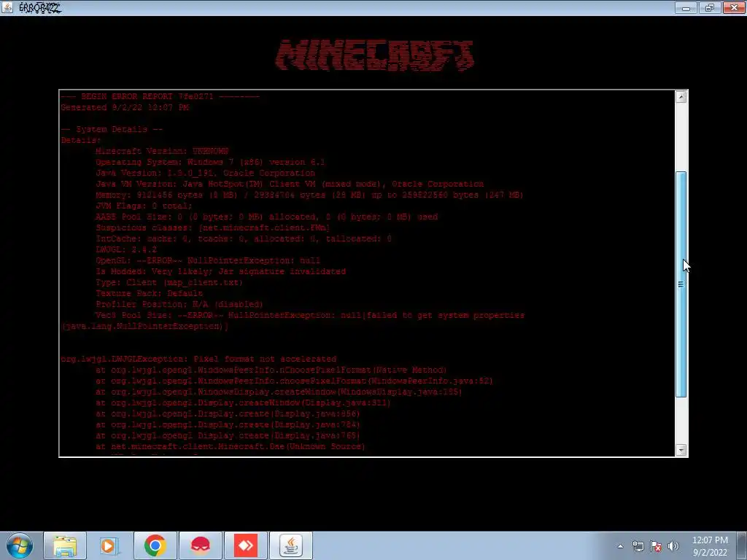
Task: Click the 'OpenGL: ~~ERROR~~' line
Action: click(x=208, y=260)
